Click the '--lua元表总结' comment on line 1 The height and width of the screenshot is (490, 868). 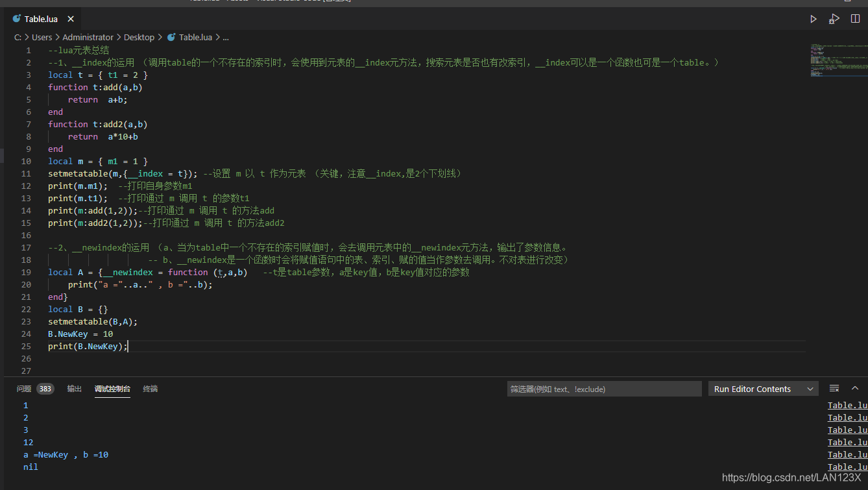[78, 50]
